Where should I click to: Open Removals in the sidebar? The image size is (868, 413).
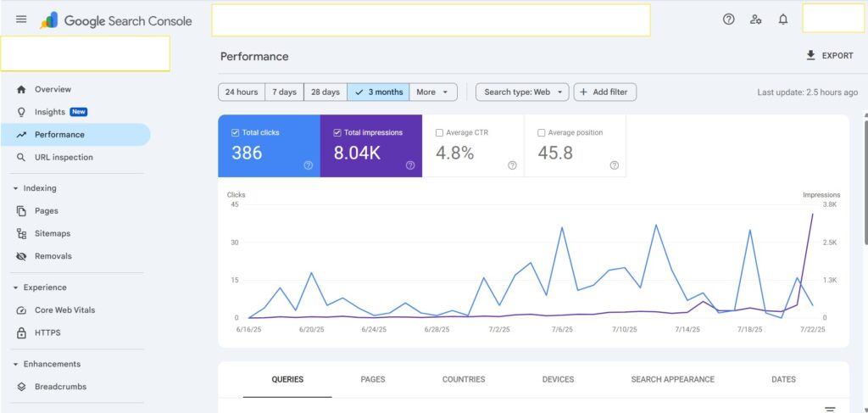point(75,256)
